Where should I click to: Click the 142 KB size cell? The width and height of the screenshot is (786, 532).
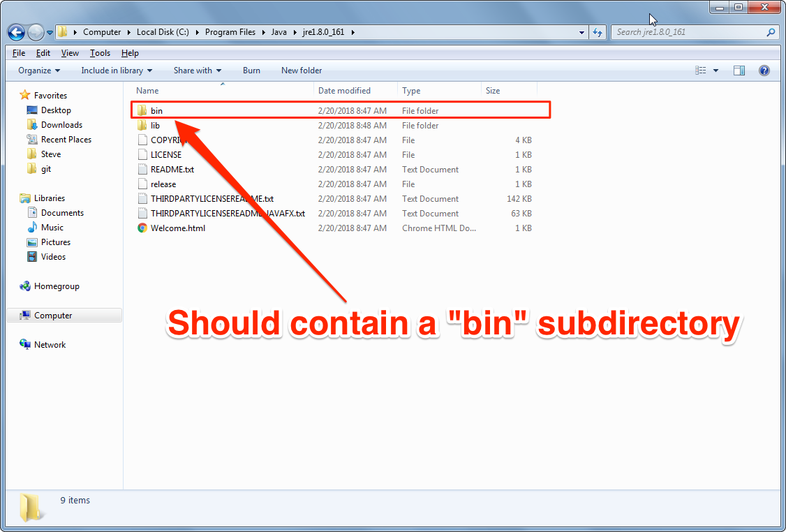tap(519, 199)
